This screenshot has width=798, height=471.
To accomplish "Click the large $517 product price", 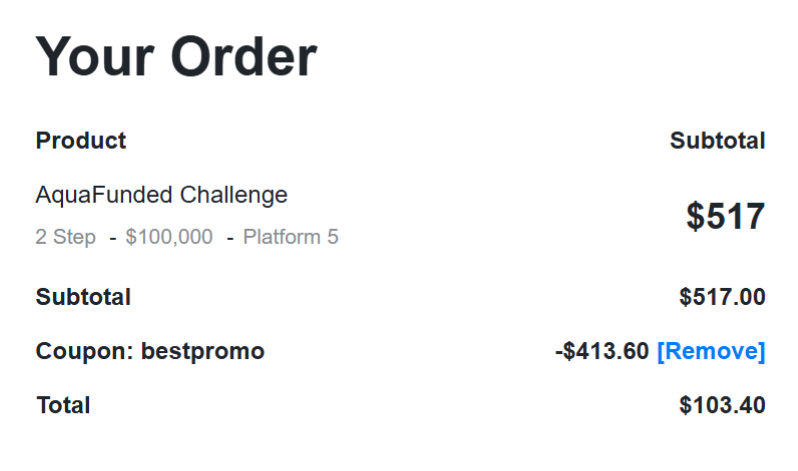I will click(x=725, y=216).
